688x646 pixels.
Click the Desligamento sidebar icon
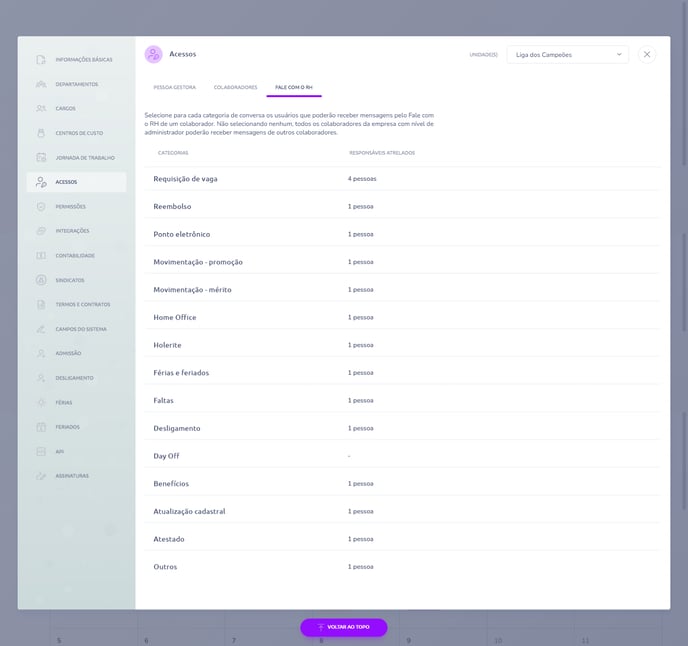[x=41, y=378]
